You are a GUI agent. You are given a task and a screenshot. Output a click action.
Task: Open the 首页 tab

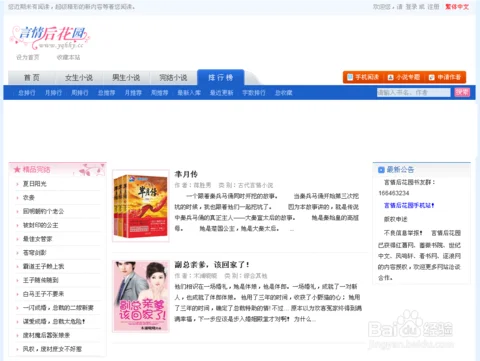click(x=32, y=78)
